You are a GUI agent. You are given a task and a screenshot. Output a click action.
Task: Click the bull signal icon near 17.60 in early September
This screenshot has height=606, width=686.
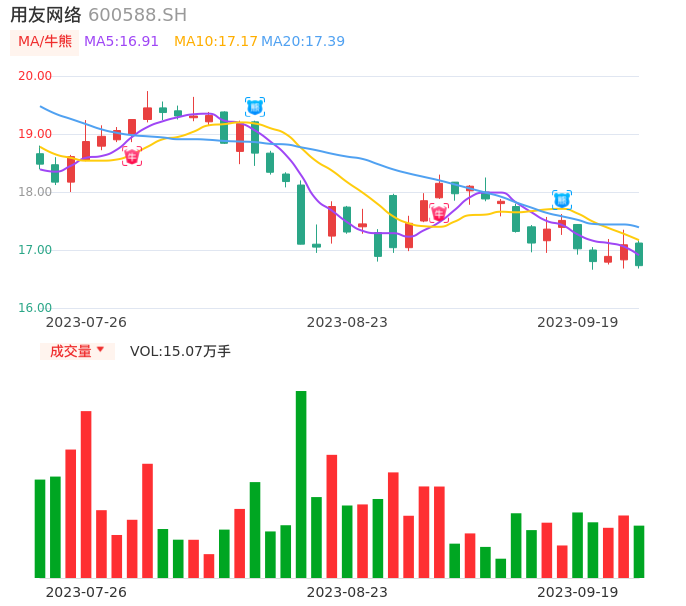[x=439, y=213]
